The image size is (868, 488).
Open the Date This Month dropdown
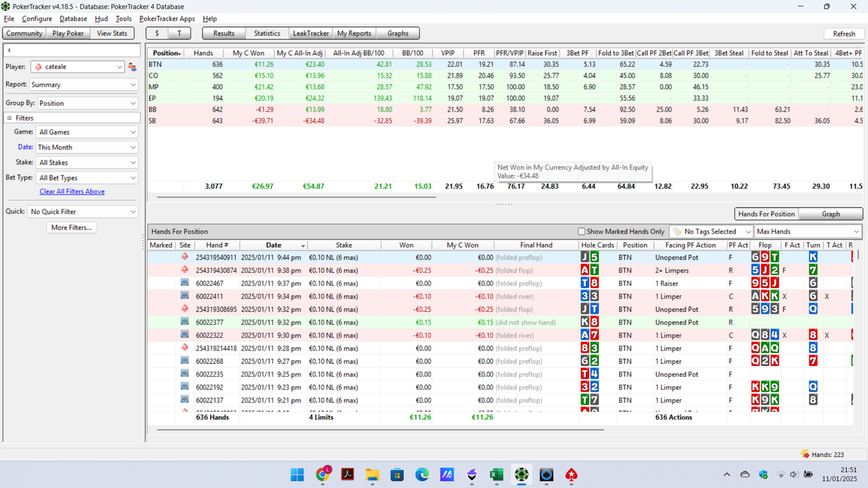point(87,147)
